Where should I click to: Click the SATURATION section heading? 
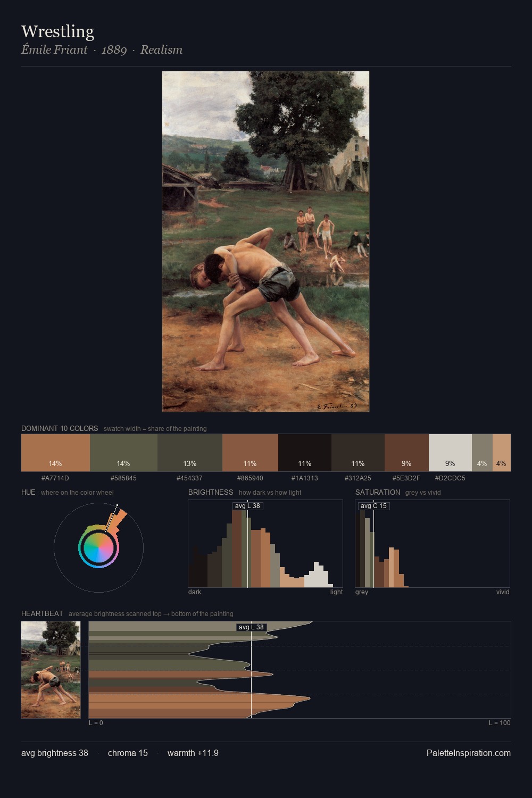(x=378, y=492)
